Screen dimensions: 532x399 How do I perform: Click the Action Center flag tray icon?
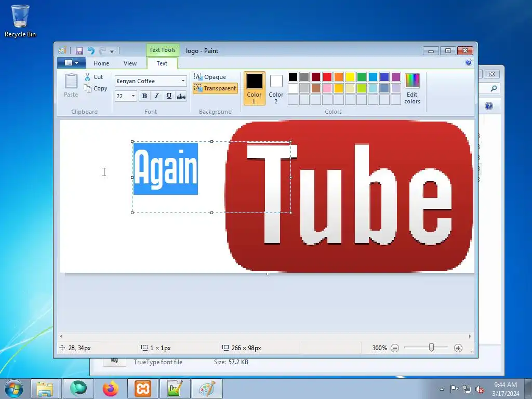[x=454, y=389]
